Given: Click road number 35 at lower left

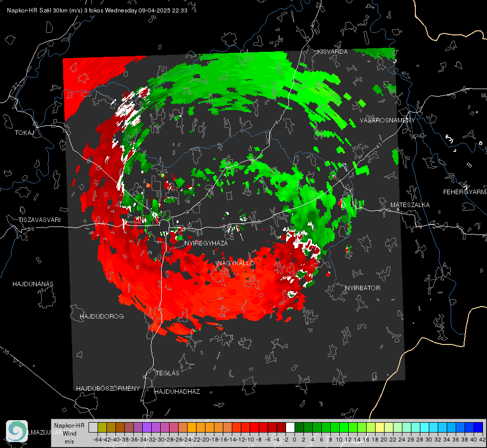Looking at the screenshot, I should point(6,352).
